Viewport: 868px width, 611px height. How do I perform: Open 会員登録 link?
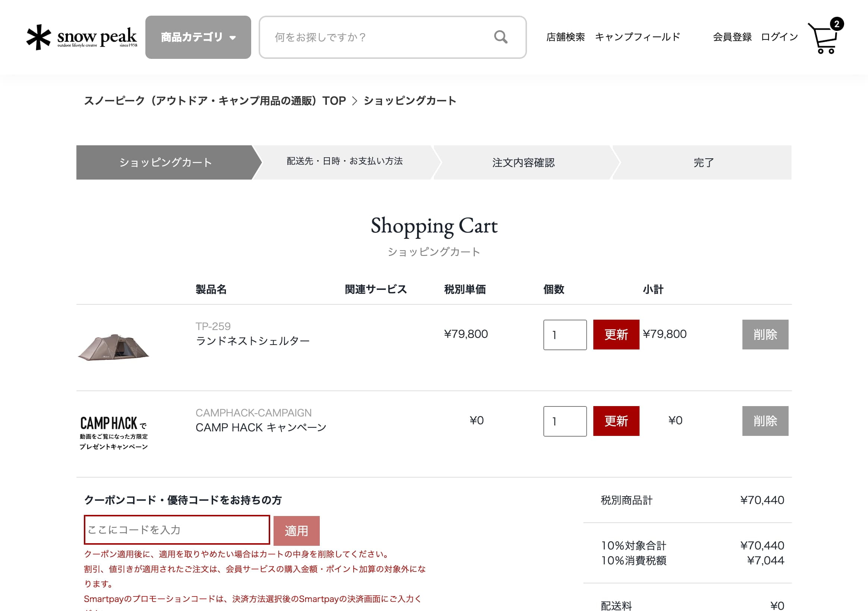click(732, 37)
